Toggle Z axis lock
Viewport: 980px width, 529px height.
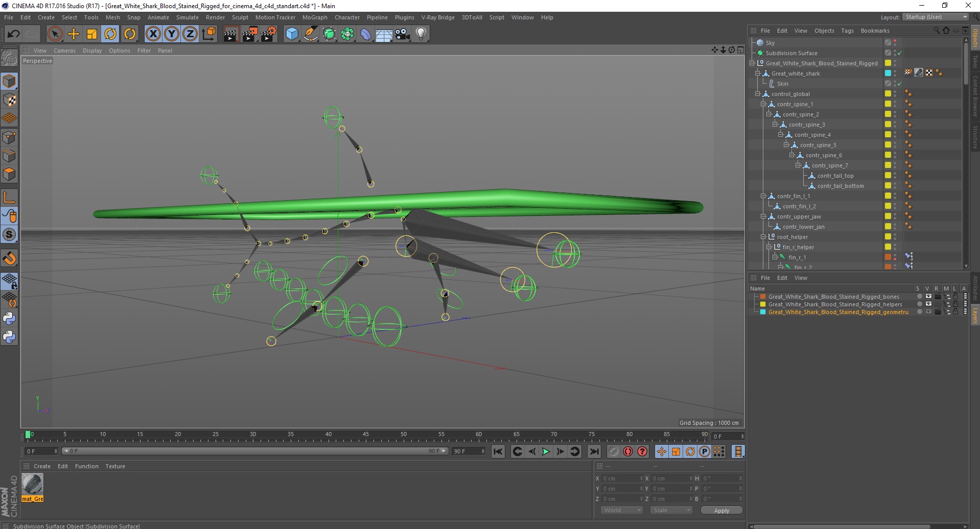coord(190,34)
